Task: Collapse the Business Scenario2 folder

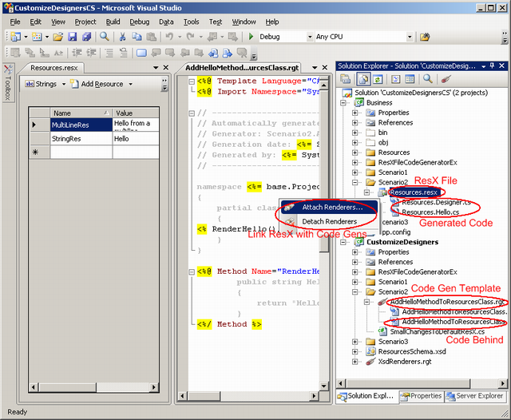Action: 355,182
